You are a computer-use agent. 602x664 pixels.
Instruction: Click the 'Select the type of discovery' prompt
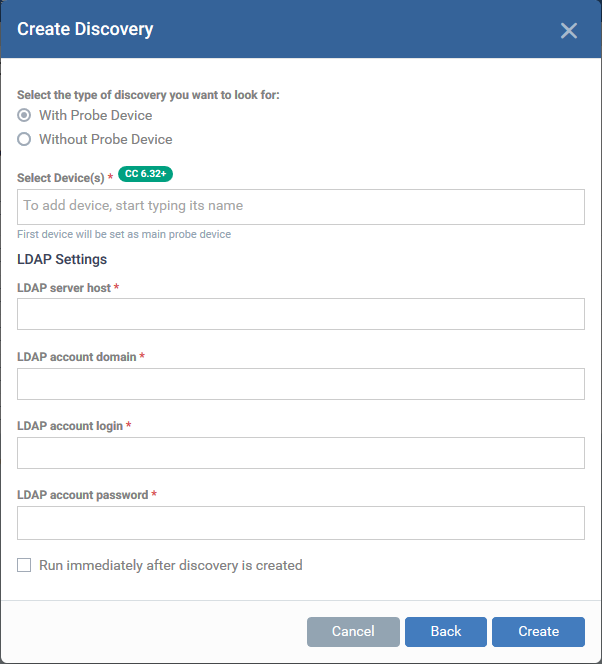(x=148, y=95)
